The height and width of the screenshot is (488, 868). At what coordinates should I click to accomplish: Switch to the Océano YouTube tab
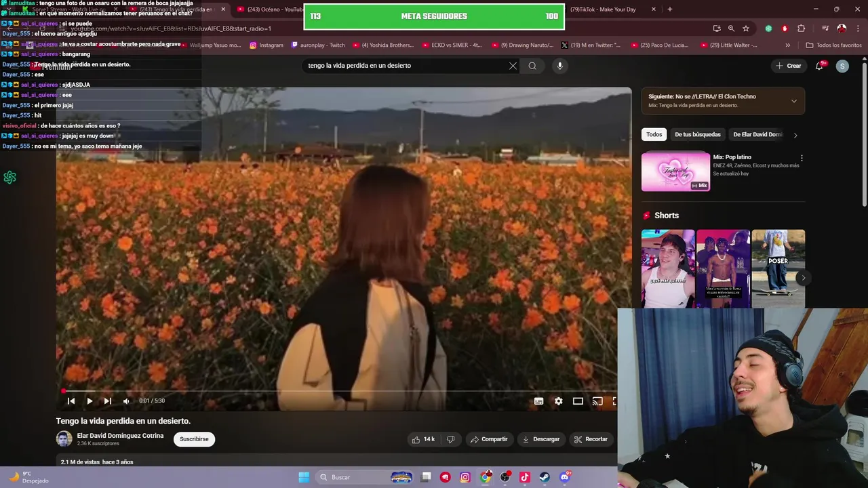[270, 9]
